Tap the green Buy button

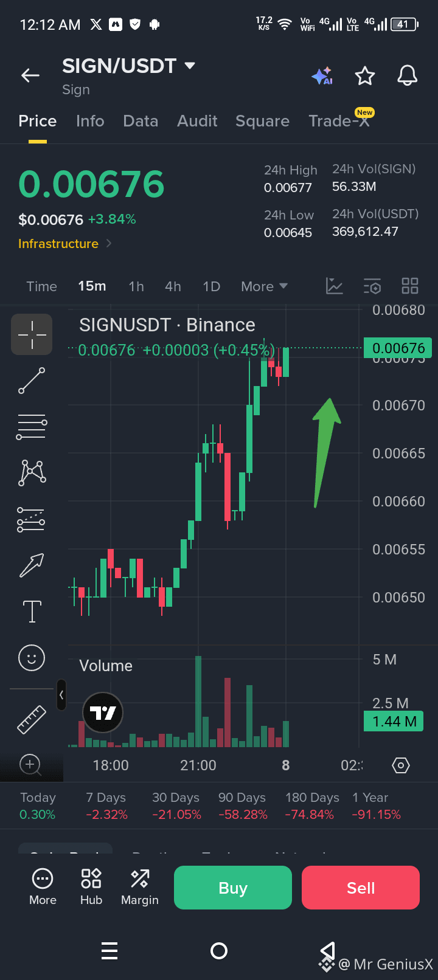[x=233, y=888]
